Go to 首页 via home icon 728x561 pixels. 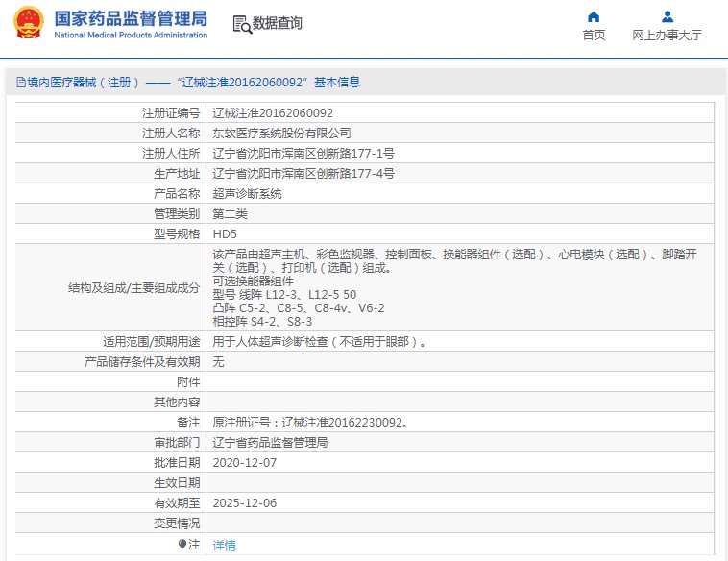[x=594, y=17]
